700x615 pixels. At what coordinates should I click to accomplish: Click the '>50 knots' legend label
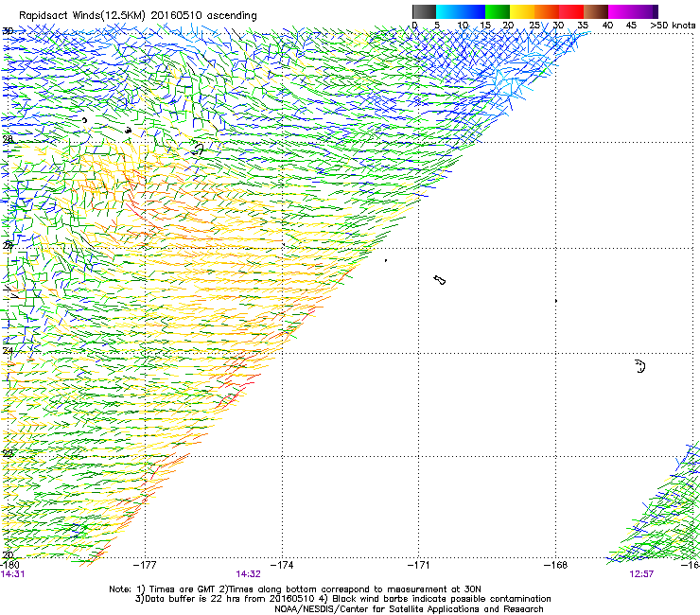pos(673,26)
